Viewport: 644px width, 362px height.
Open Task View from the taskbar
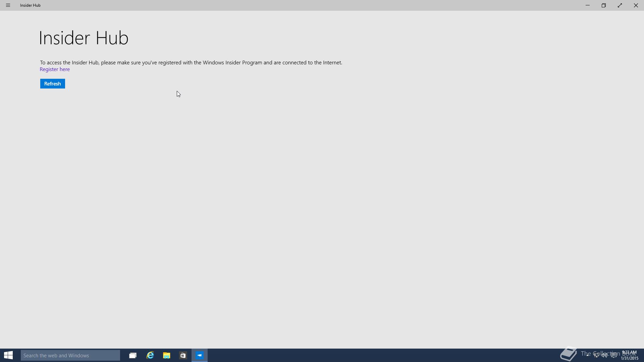133,355
